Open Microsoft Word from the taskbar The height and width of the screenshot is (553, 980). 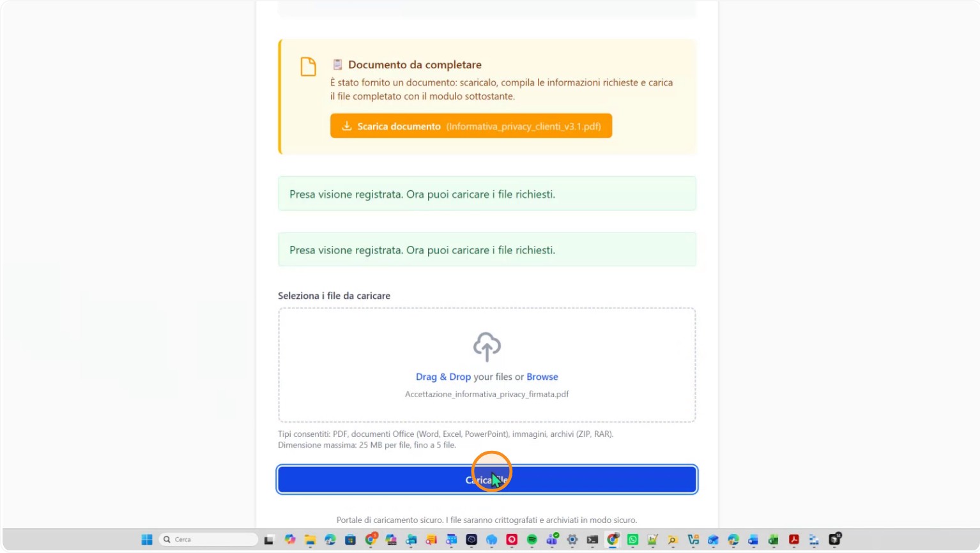tap(753, 540)
